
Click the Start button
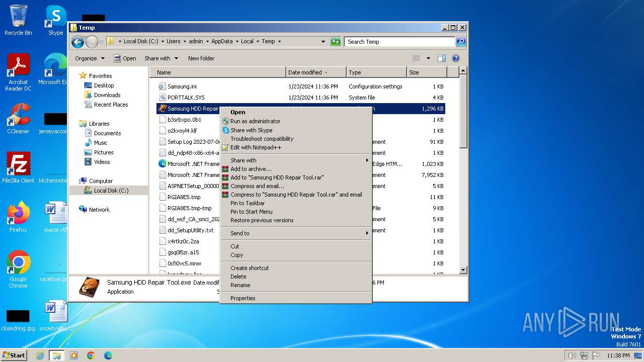(x=14, y=355)
